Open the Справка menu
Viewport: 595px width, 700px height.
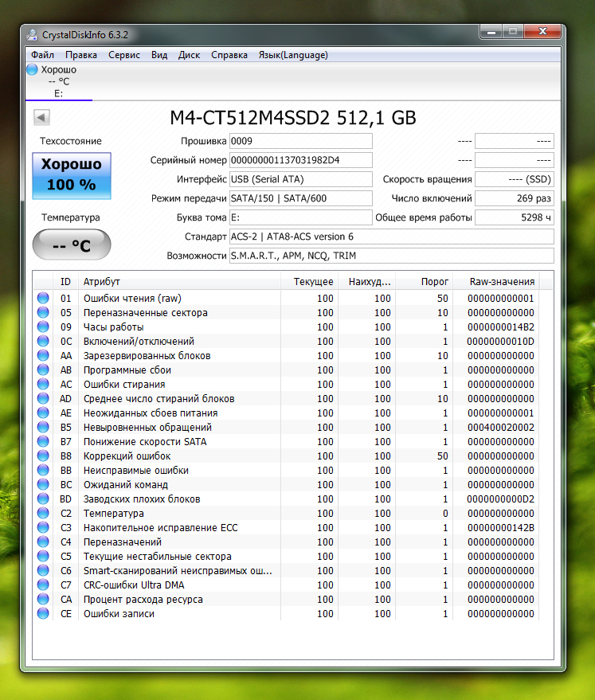[x=229, y=55]
